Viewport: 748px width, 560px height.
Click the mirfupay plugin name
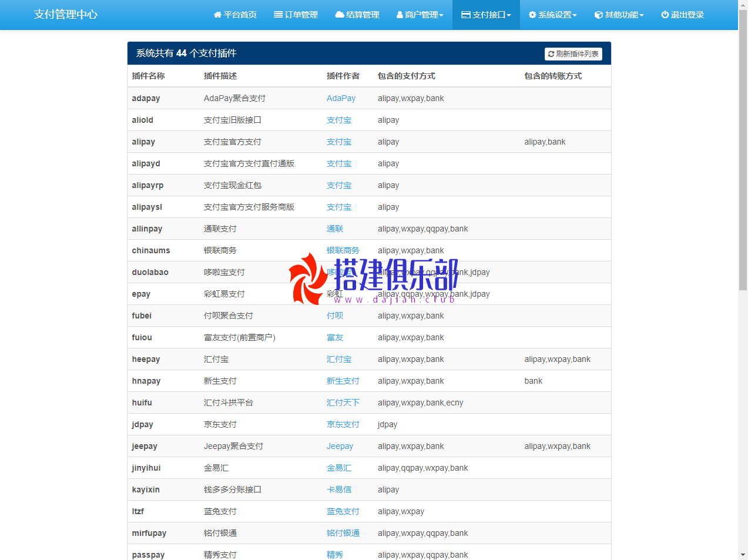pyautogui.click(x=149, y=533)
